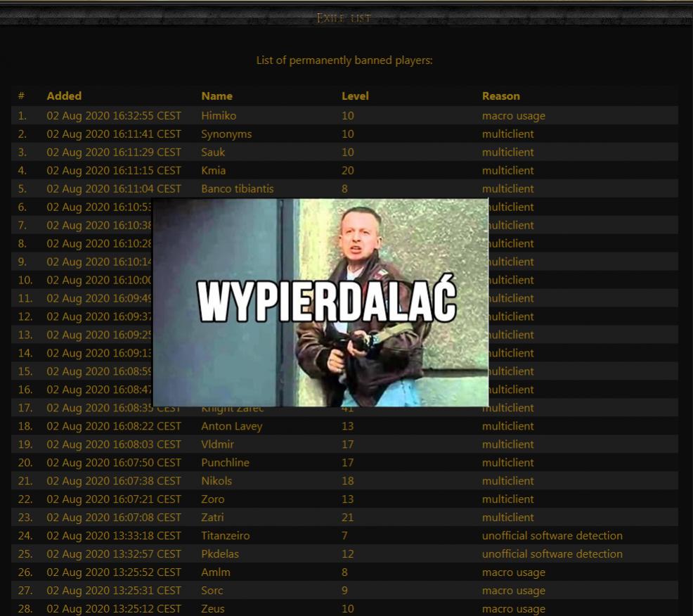The width and height of the screenshot is (693, 616).
Task: Open Titanzeiro's character page
Action: [225, 536]
